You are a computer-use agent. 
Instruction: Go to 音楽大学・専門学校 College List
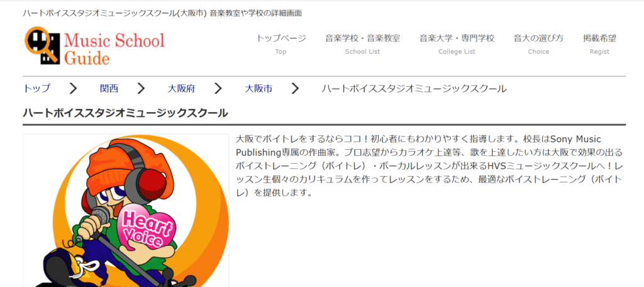pyautogui.click(x=457, y=45)
